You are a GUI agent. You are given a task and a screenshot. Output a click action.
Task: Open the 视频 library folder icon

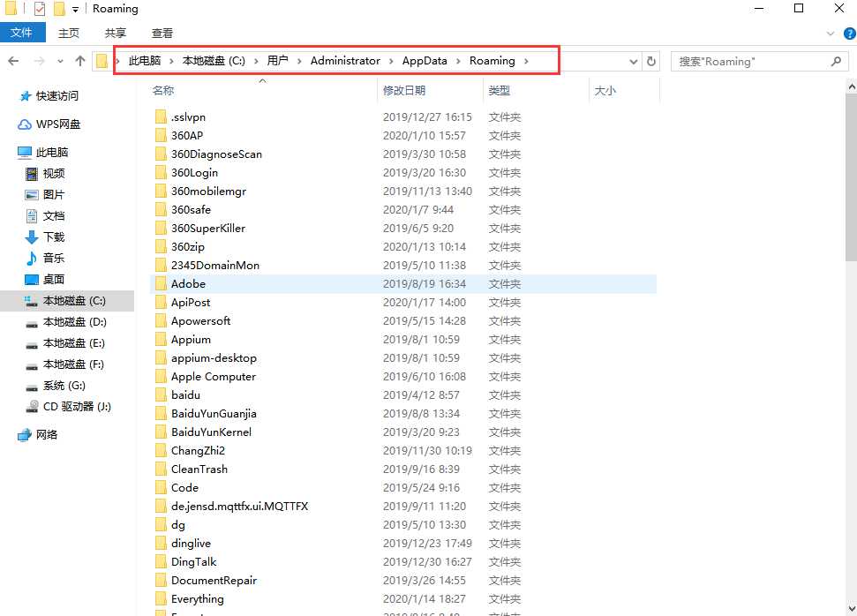32,174
